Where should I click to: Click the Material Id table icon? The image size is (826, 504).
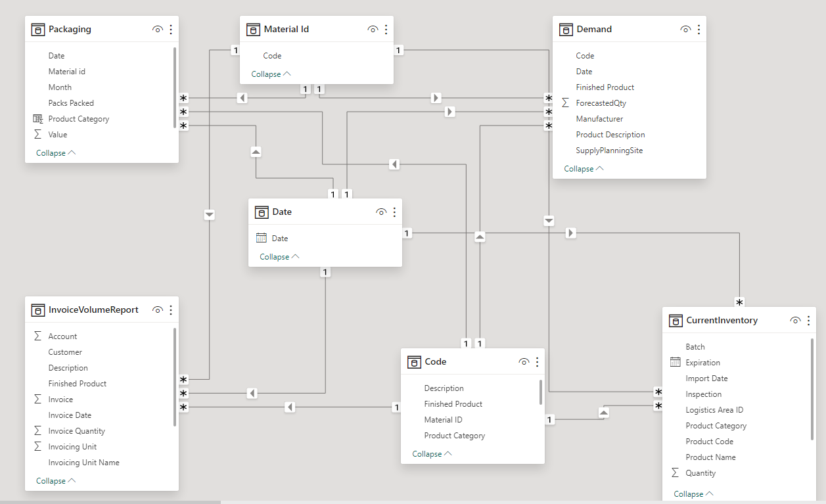(x=253, y=30)
